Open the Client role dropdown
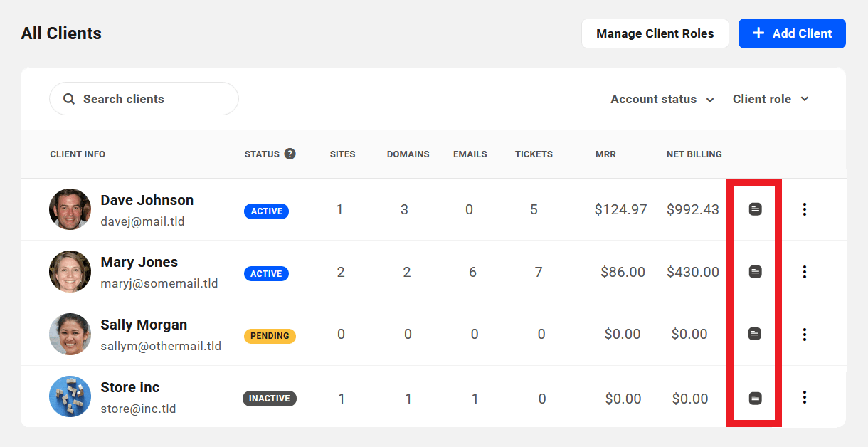This screenshot has width=868, height=447. [771, 99]
